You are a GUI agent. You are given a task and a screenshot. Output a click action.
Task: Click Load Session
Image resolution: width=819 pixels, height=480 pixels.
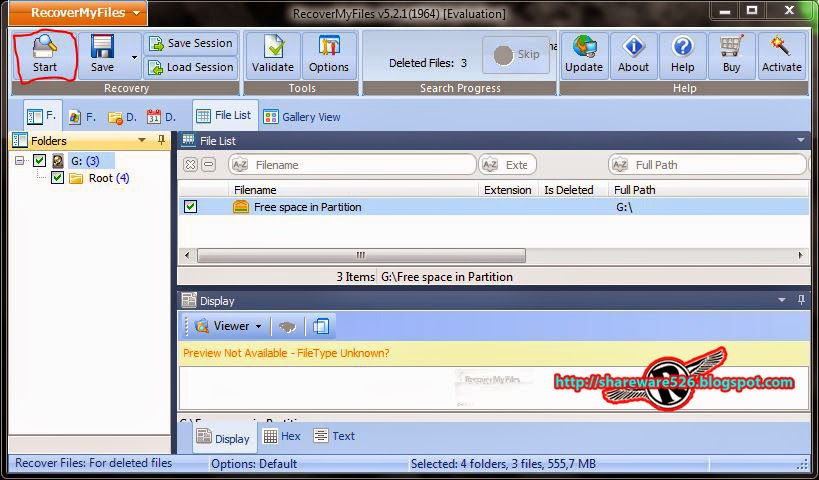click(x=191, y=67)
